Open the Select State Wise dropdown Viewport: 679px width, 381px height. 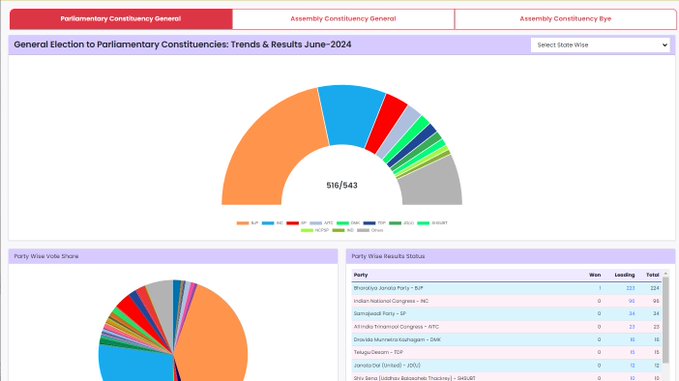(600, 45)
